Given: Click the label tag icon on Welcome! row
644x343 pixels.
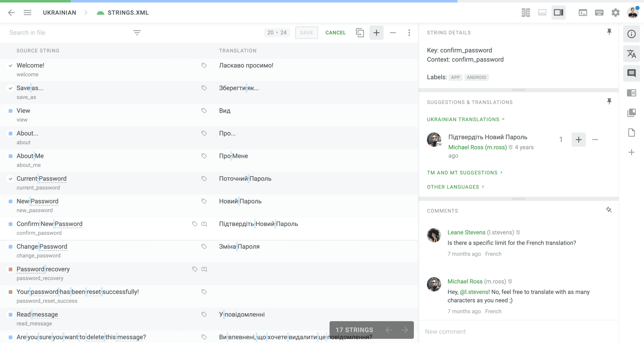Looking at the screenshot, I should [x=204, y=65].
